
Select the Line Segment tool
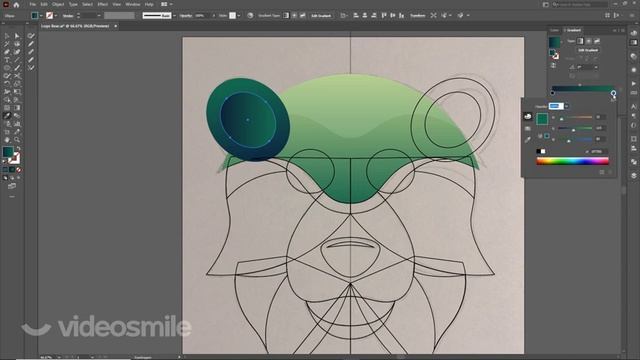17,60
